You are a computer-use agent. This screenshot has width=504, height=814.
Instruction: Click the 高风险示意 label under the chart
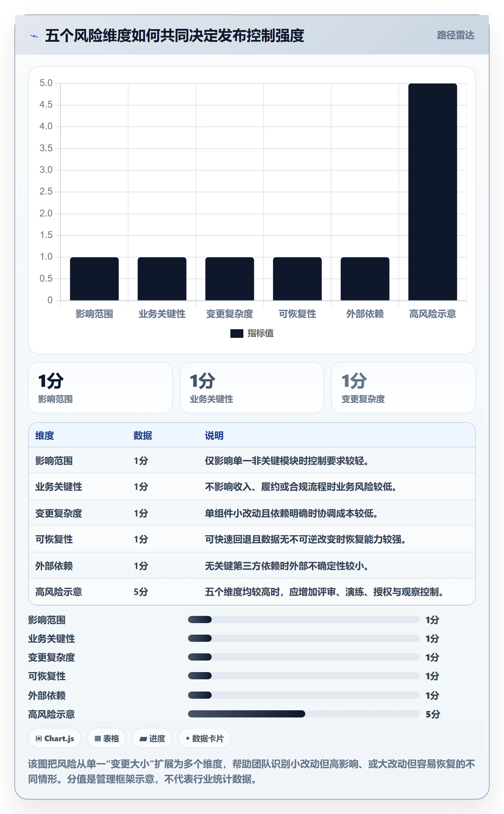(x=433, y=314)
